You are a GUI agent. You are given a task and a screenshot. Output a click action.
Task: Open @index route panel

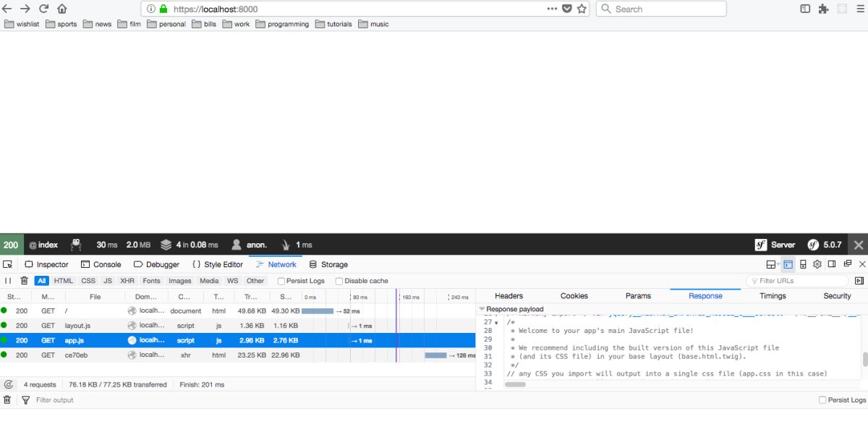click(x=44, y=245)
